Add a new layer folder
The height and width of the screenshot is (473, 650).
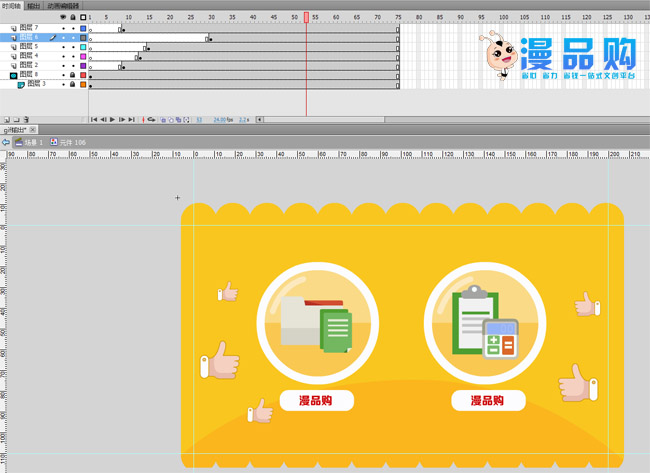coord(16,119)
